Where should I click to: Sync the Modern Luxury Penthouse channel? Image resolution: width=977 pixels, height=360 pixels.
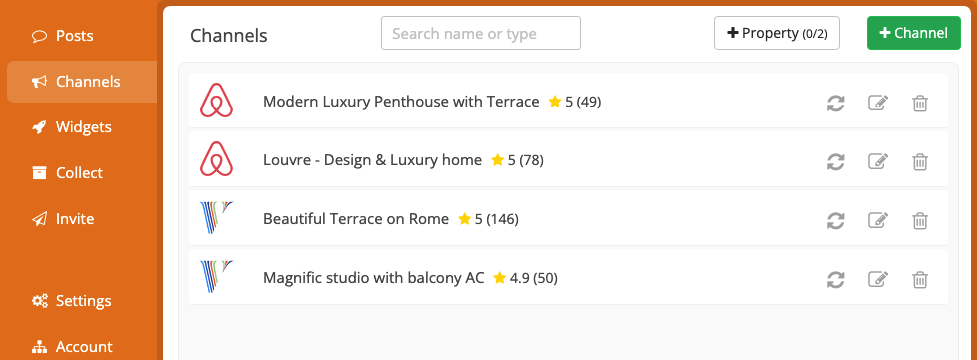point(835,103)
